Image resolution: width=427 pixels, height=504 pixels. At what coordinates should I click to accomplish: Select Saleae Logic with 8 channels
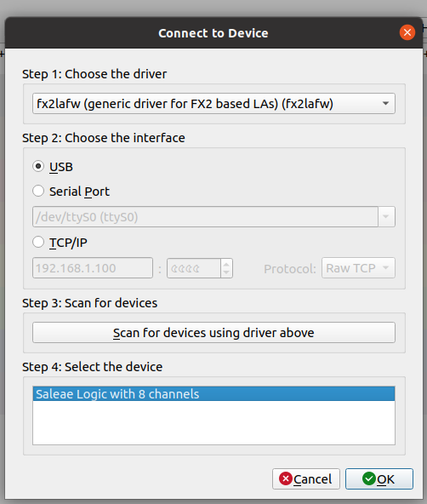click(x=213, y=393)
